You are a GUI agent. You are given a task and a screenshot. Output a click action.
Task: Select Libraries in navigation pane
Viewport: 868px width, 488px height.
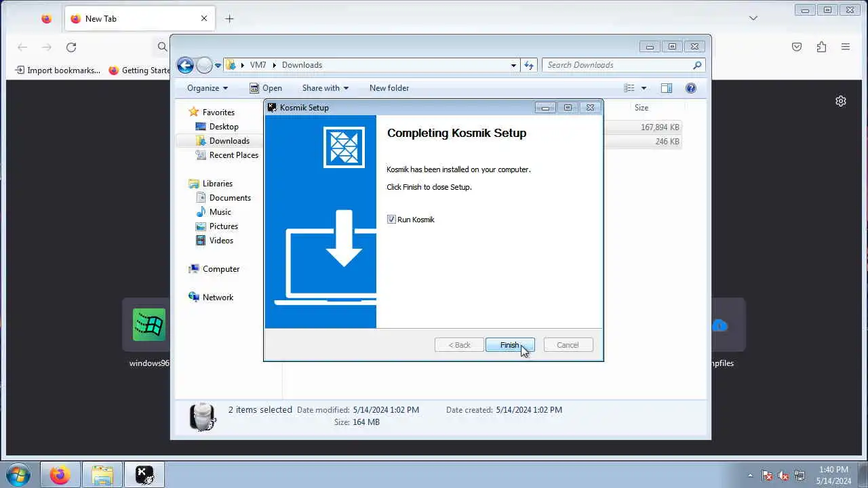tap(218, 184)
